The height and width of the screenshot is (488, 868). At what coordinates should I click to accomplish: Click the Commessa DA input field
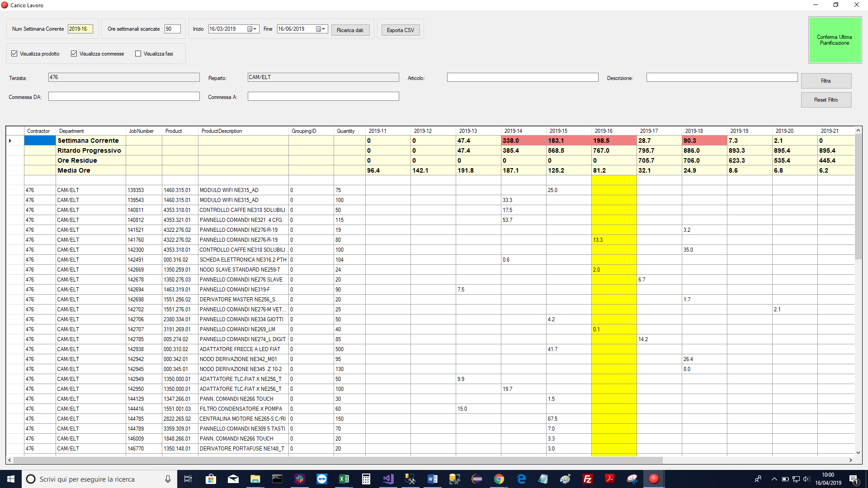click(124, 96)
